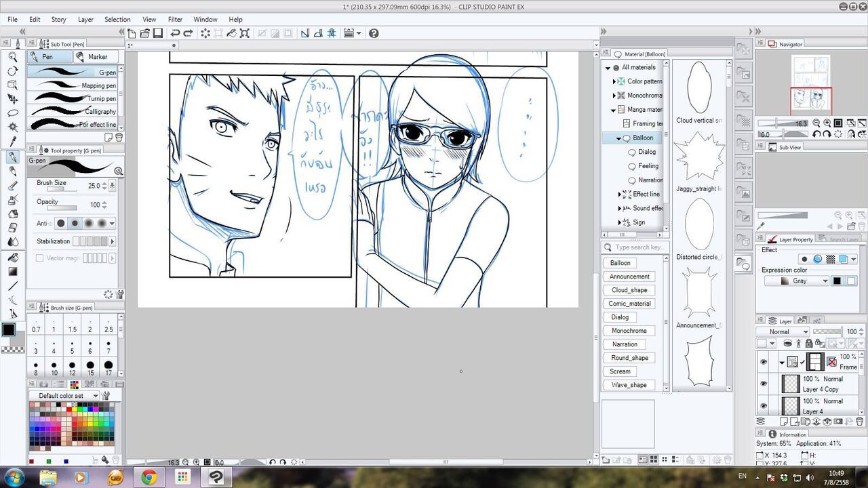This screenshot has height=488, width=868.
Task: Hide the Layer 4 Copy layer
Action: [764, 384]
